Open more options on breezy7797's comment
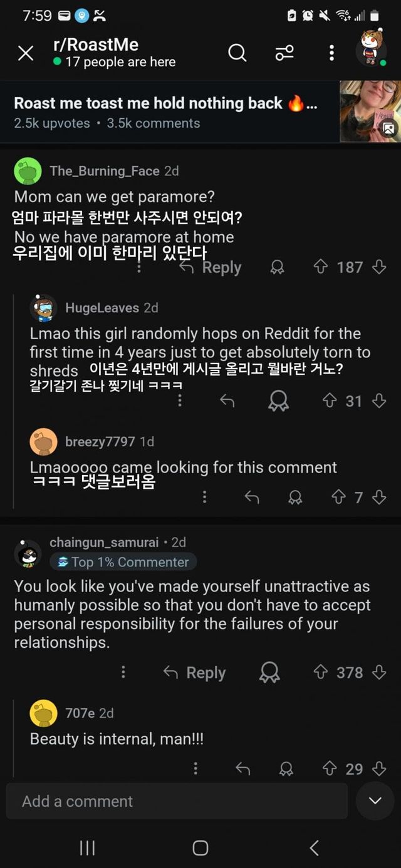This screenshot has width=401, height=868. tap(204, 497)
